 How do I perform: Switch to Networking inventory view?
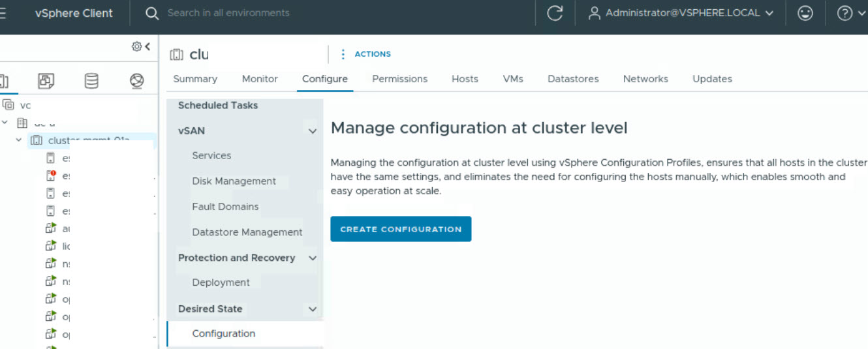pos(136,81)
